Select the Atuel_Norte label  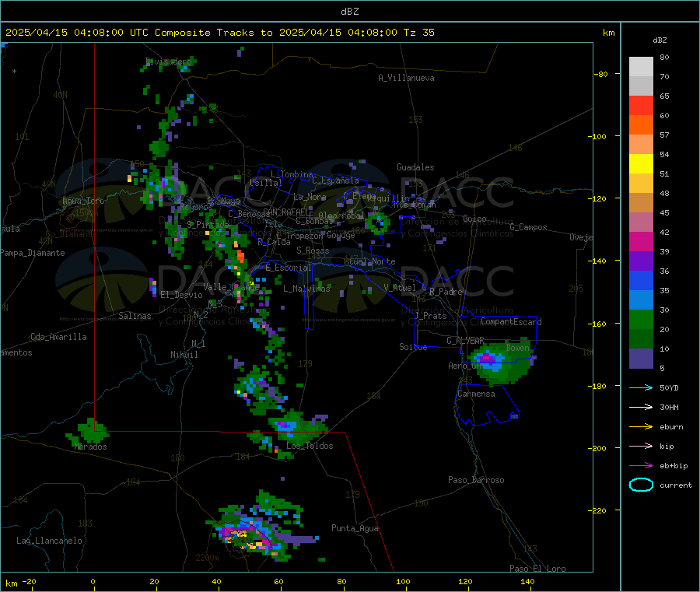click(369, 261)
